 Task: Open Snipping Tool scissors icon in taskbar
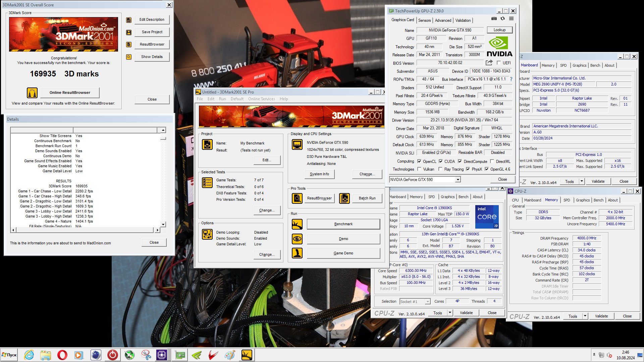click(x=146, y=355)
